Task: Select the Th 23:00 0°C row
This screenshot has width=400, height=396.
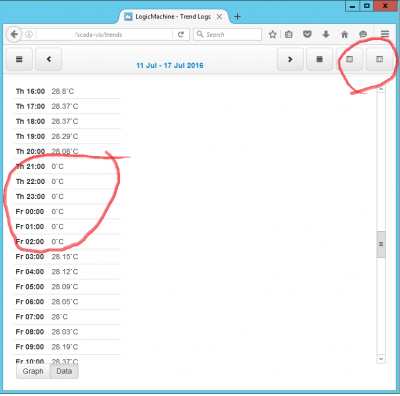Action: [x=67, y=196]
